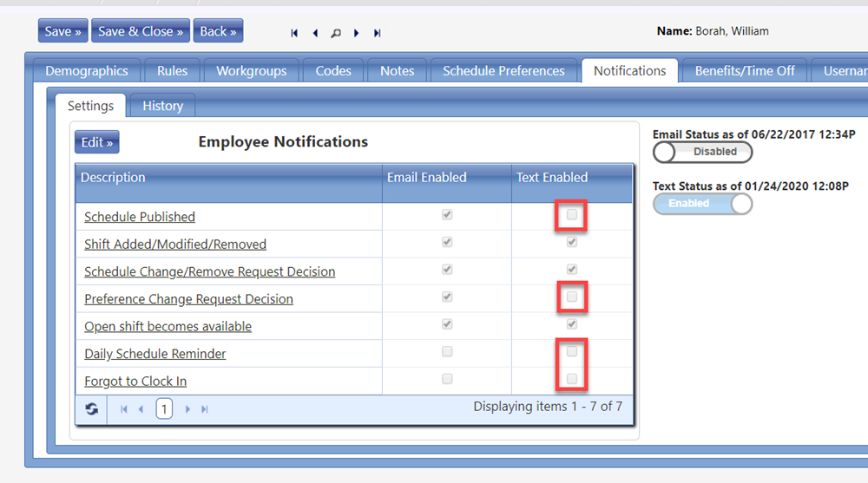Screen dimensions: 868x483
Task: Click the grid page number field
Action: (x=164, y=409)
